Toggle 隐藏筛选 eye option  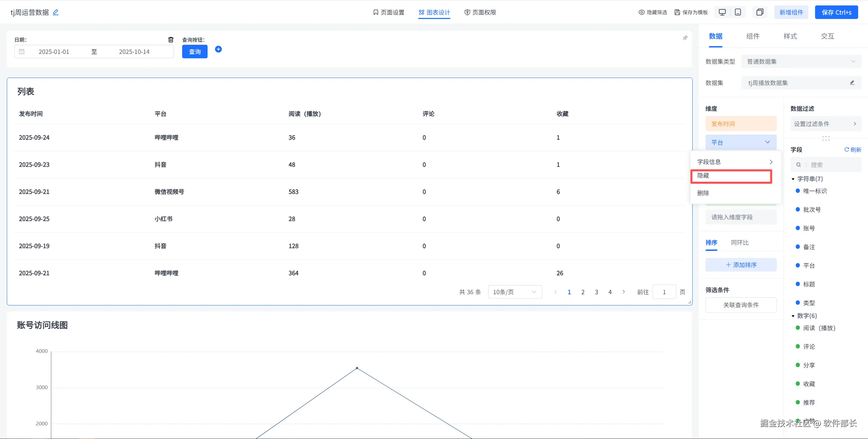653,12
